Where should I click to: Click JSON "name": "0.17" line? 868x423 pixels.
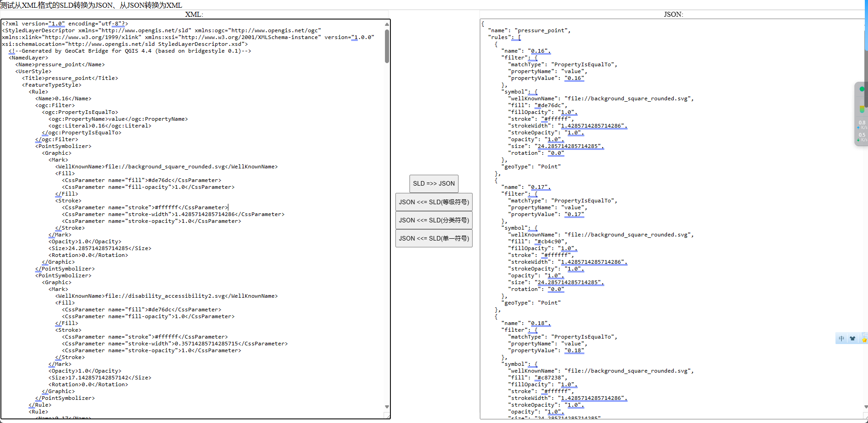tap(526, 187)
